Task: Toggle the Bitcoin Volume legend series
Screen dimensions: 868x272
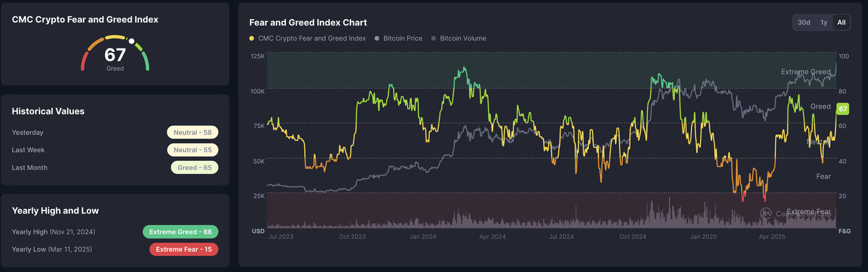Action: click(462, 38)
